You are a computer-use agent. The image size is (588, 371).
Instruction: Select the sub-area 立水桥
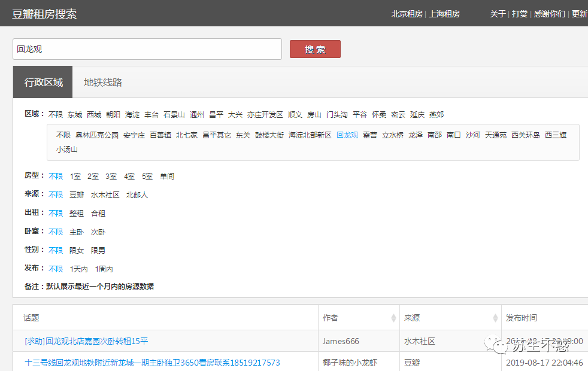click(393, 135)
